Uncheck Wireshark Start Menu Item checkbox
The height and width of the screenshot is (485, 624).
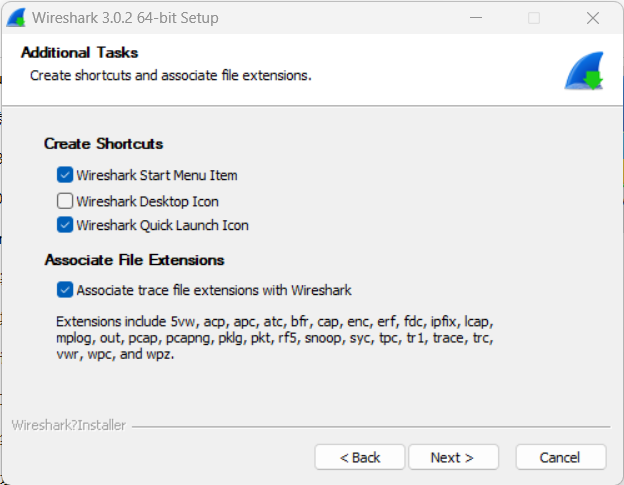click(66, 175)
